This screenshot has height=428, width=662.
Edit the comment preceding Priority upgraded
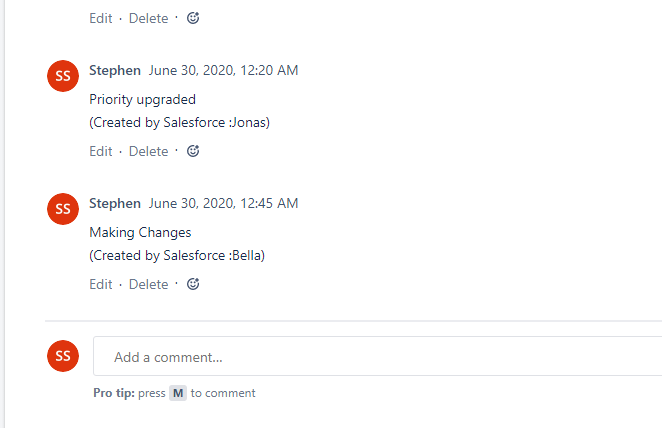(x=100, y=18)
